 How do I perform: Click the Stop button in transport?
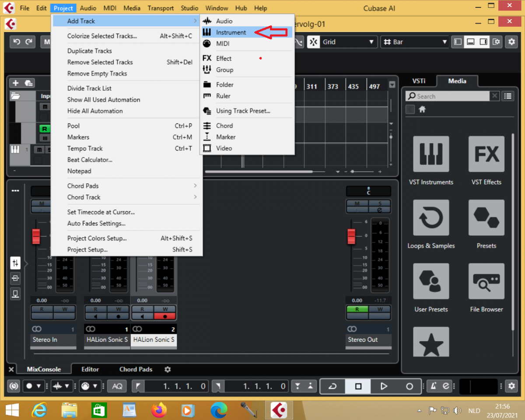coord(358,386)
